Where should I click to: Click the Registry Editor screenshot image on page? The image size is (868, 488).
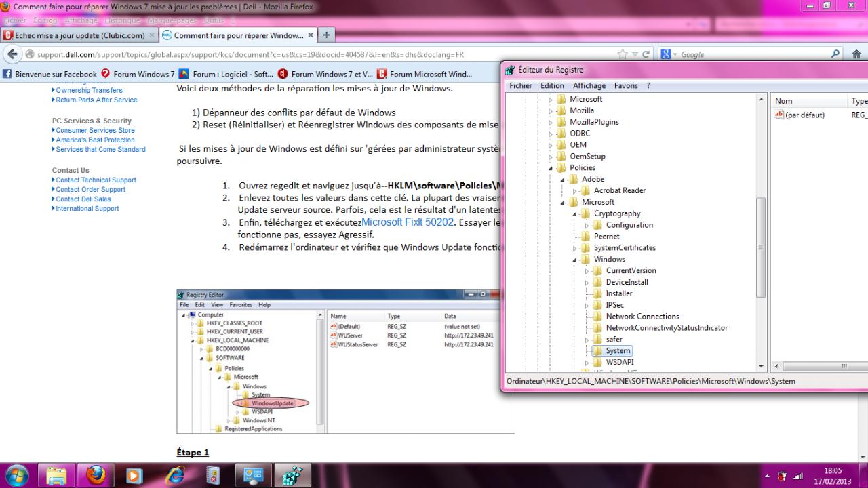click(x=346, y=361)
